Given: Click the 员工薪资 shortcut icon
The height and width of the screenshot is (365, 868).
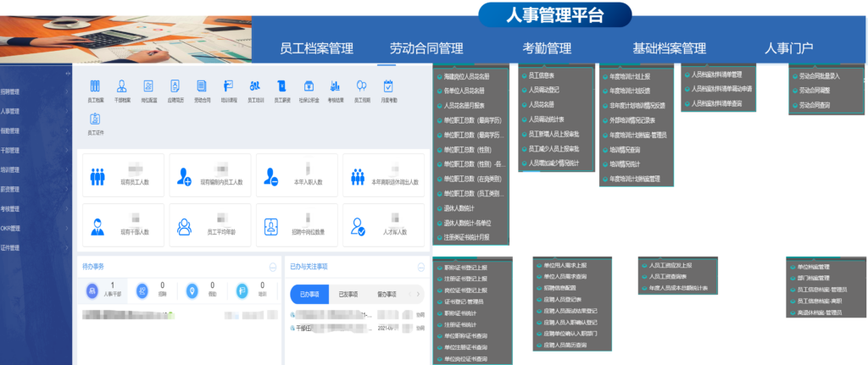Looking at the screenshot, I should coord(281,86).
